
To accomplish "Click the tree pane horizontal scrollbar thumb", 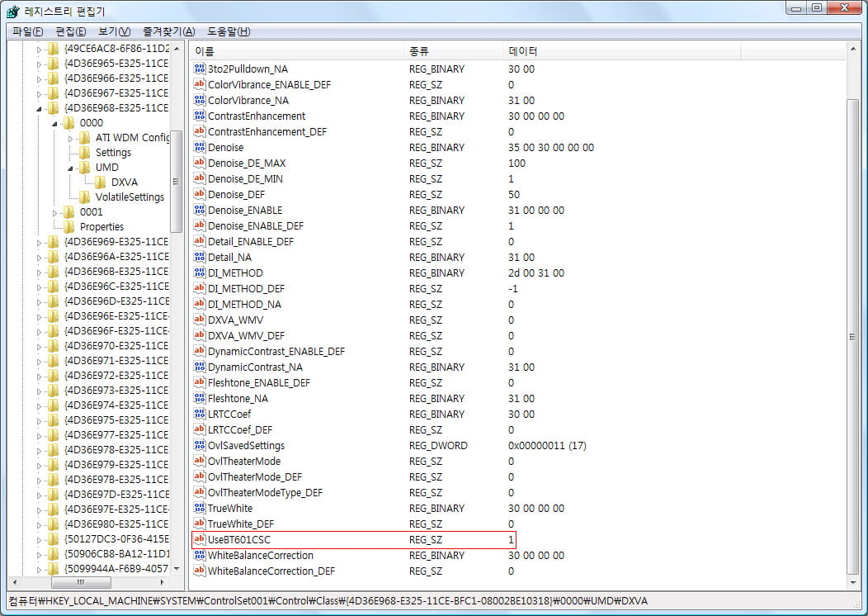I will coord(80,581).
